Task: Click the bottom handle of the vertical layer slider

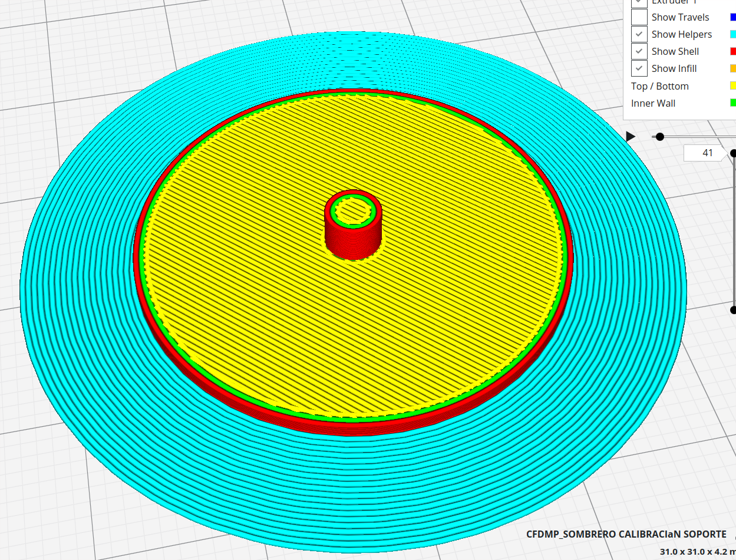Action: point(733,310)
